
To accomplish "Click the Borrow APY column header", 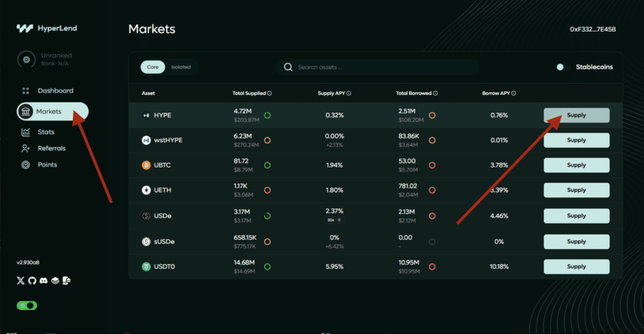I will [496, 93].
